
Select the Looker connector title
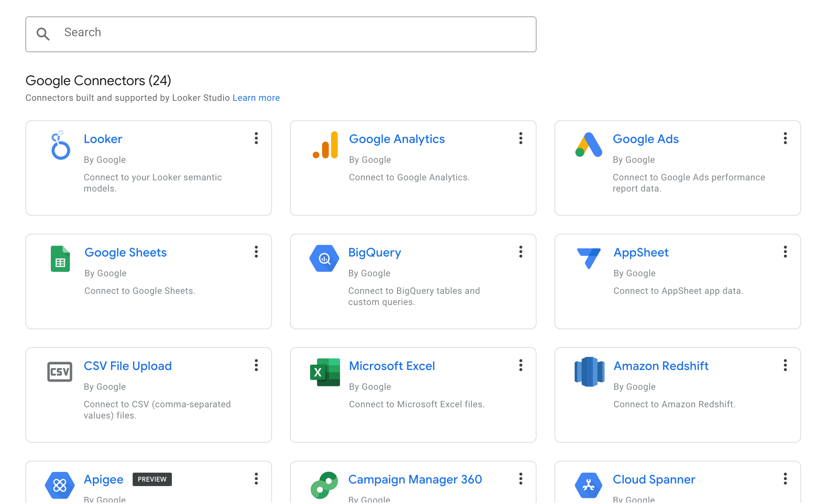point(103,139)
